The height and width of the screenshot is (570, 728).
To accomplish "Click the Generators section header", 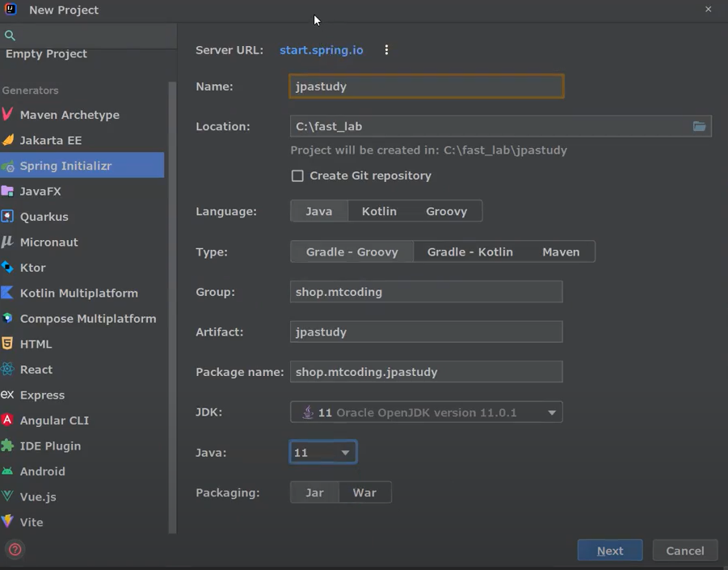I will pos(30,90).
